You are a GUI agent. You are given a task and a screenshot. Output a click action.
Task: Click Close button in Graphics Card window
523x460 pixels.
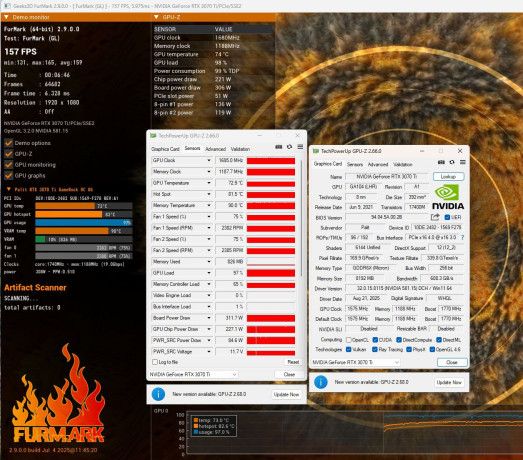click(452, 362)
